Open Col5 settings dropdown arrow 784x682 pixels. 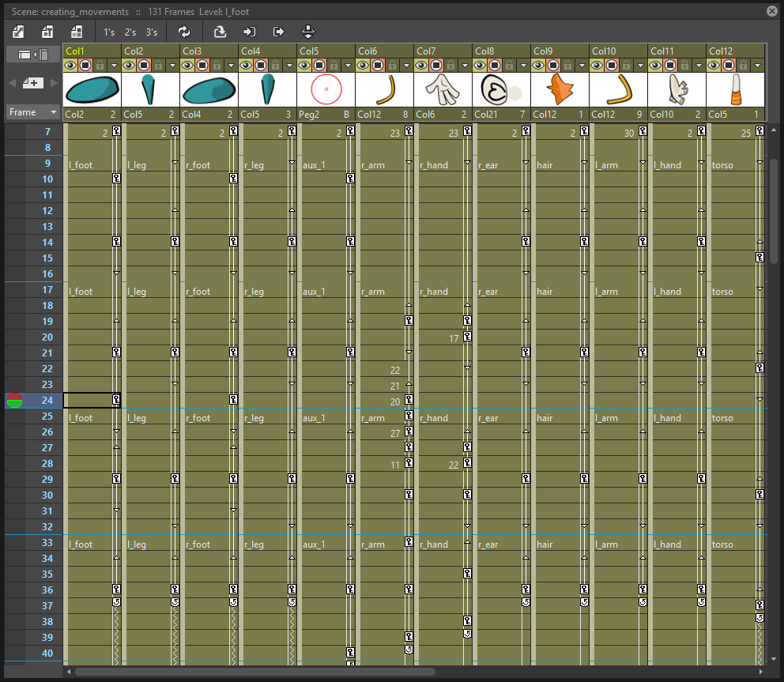348,66
